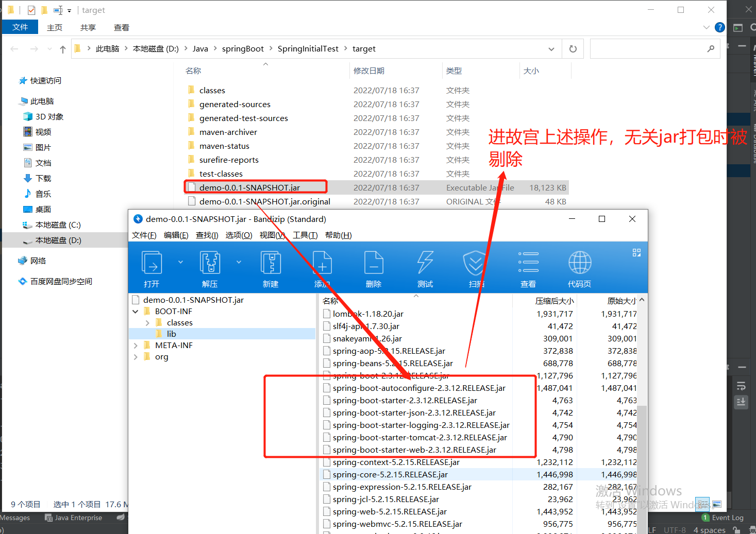Click the Extract (解压) toolbar icon
The height and width of the screenshot is (534, 756).
pos(210,263)
